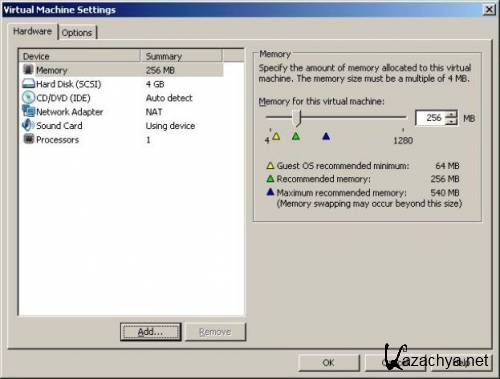
Task: Click the Guest OS recommended minimum legend icon
Action: (270, 165)
